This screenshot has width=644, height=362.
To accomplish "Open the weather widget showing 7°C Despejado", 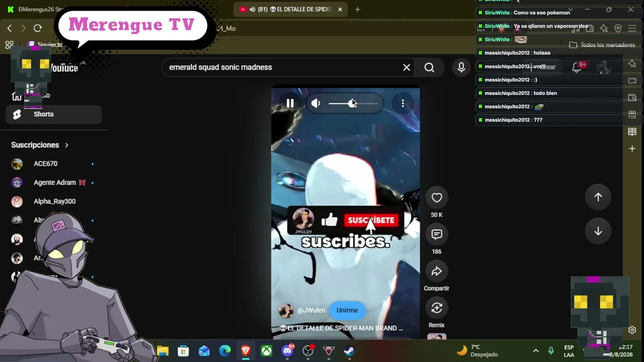I will (x=478, y=351).
